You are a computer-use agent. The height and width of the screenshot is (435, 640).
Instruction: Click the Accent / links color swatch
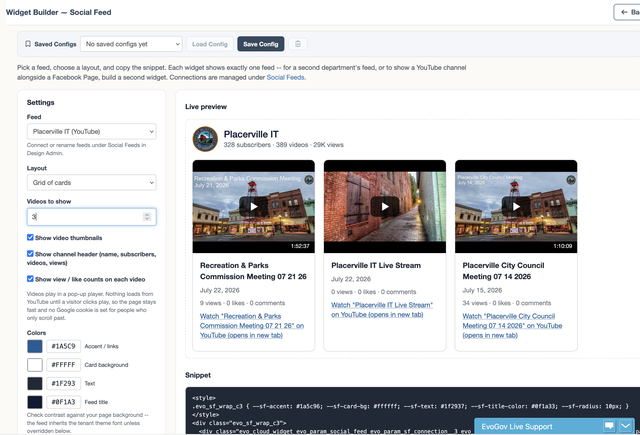pyautogui.click(x=35, y=346)
